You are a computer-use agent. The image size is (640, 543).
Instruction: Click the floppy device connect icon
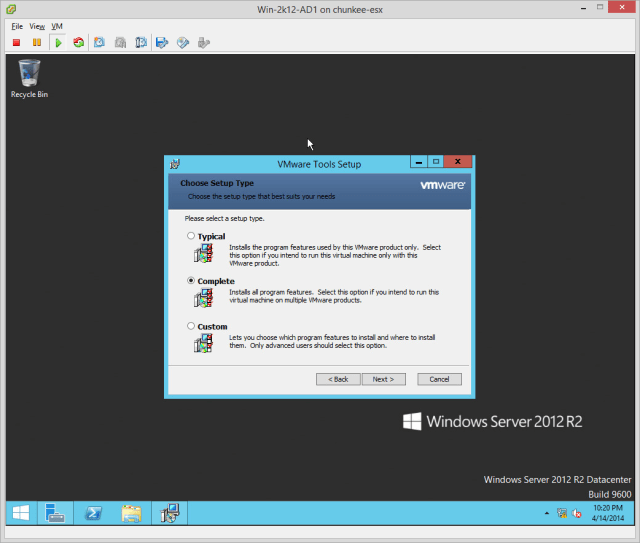pyautogui.click(x=162, y=42)
